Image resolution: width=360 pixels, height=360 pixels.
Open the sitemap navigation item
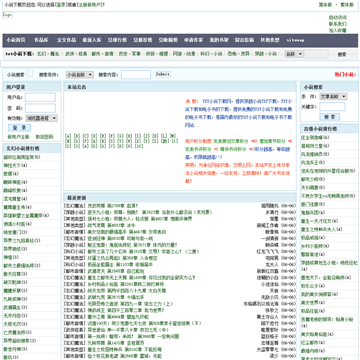295,40
